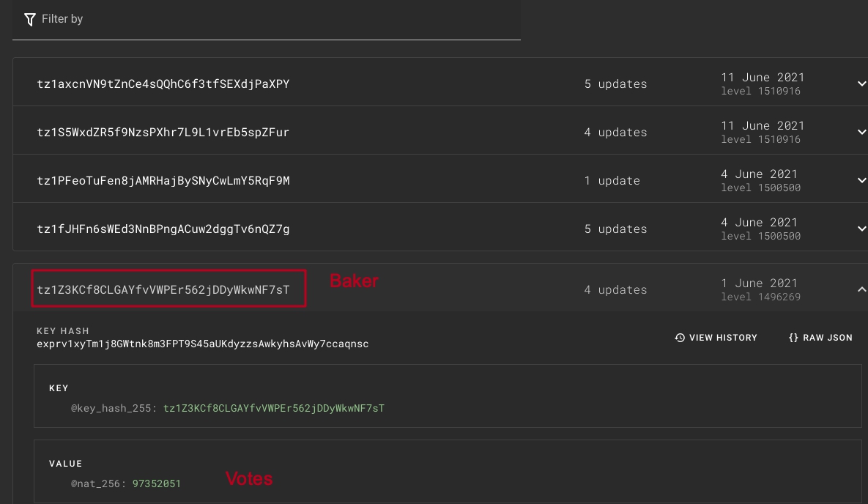Click '4 updates' in the tz1Z3KCf row
868x504 pixels.
pyautogui.click(x=615, y=289)
